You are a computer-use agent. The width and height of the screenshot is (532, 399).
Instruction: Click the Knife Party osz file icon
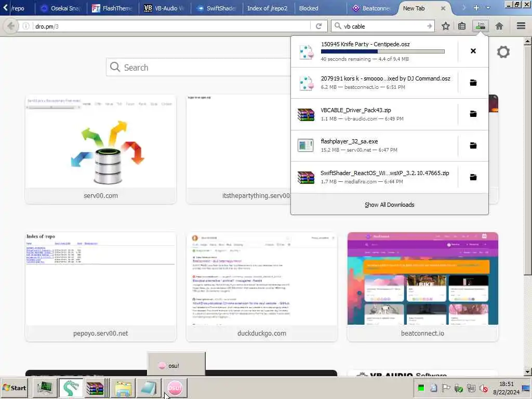[x=306, y=51]
